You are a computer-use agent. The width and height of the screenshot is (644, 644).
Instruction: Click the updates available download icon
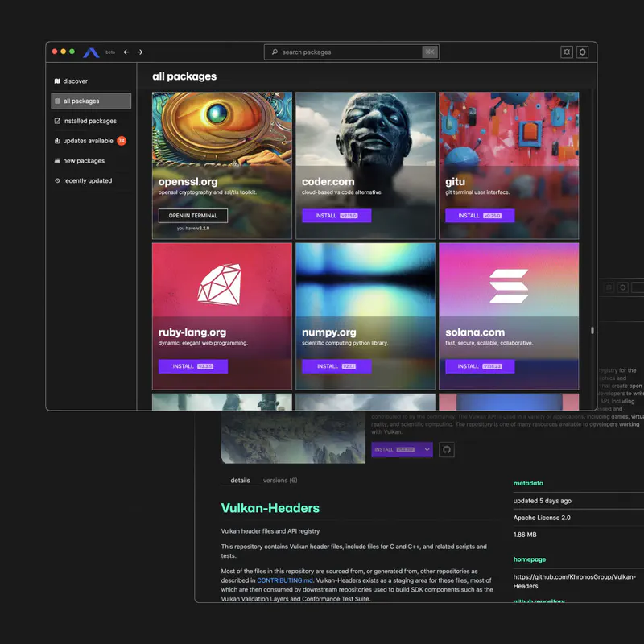point(57,141)
